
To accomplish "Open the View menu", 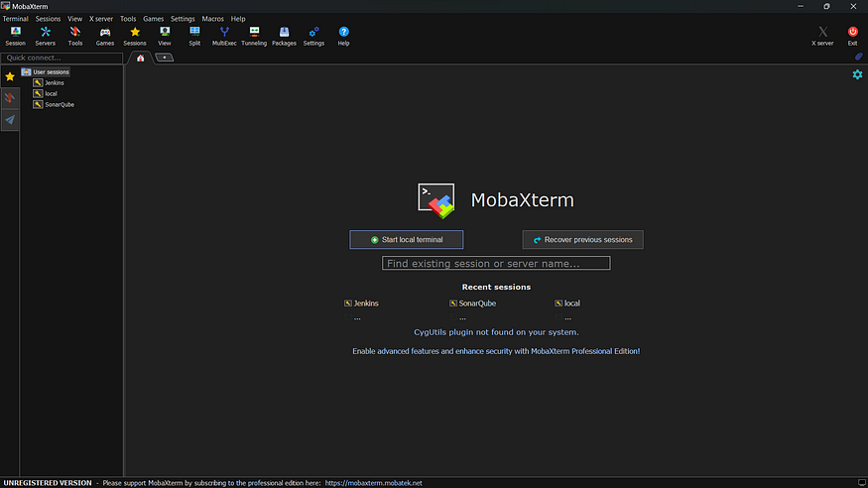I will (74, 19).
